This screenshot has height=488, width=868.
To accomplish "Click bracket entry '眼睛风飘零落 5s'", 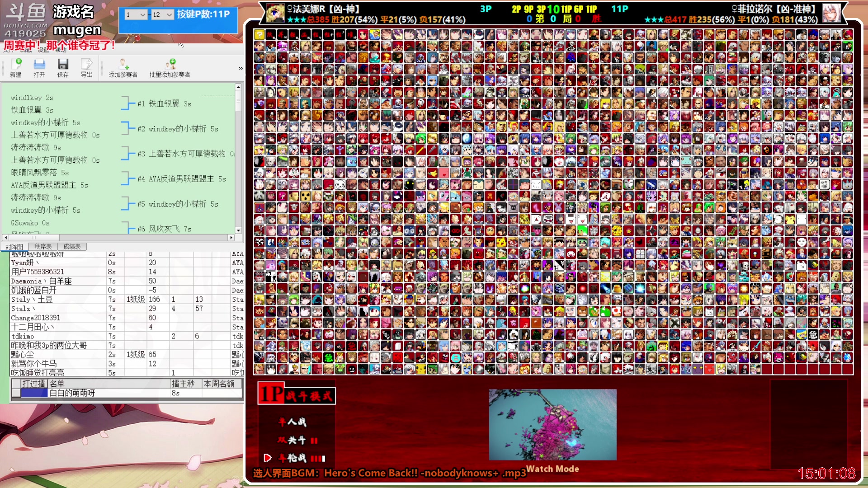I will point(40,173).
